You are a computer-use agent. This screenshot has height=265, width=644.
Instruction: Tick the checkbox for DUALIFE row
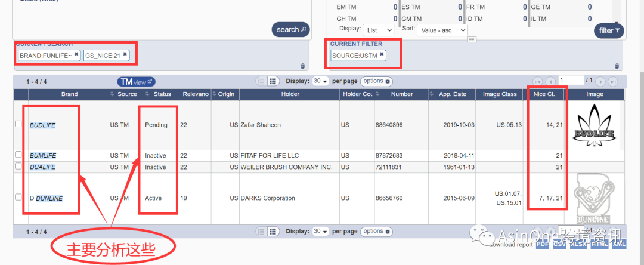(x=18, y=166)
